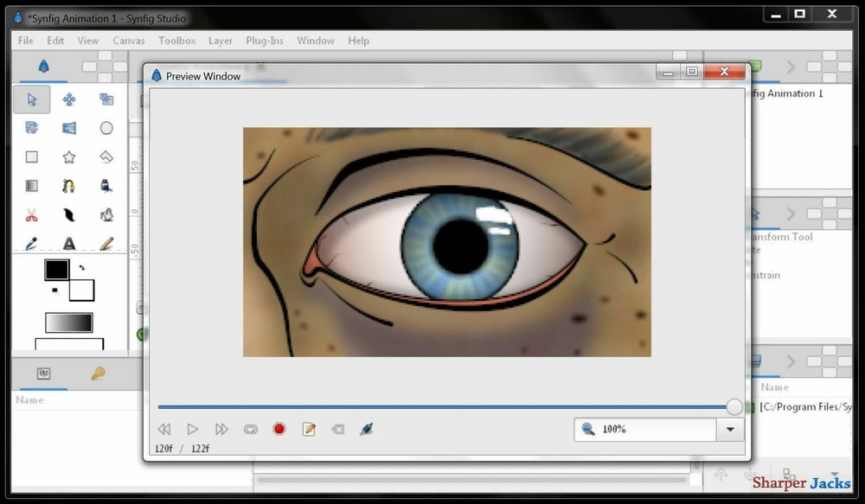The height and width of the screenshot is (504, 865).
Task: Swap outline and fill colors
Action: coord(81,267)
